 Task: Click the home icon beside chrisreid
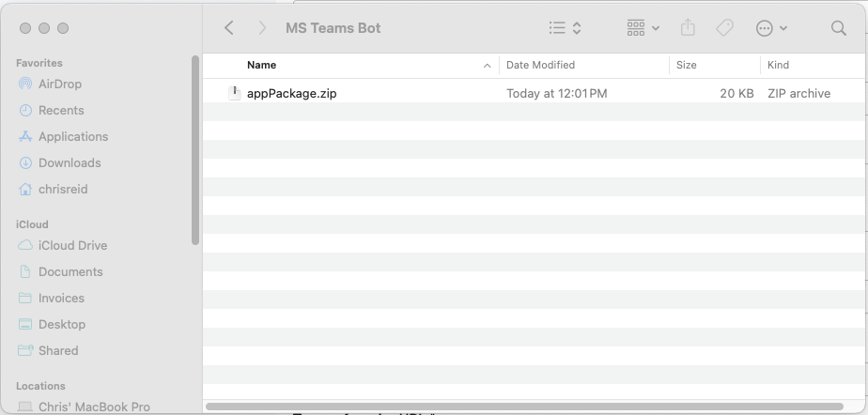tap(25, 190)
